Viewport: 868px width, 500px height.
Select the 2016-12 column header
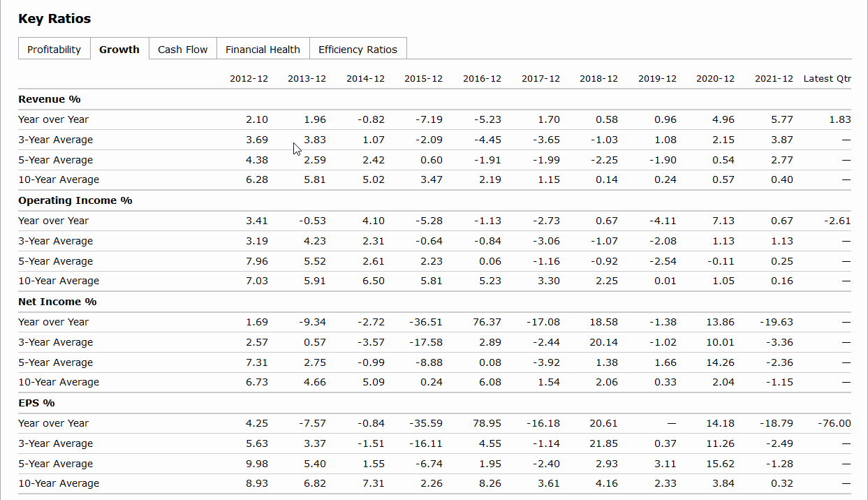tap(482, 79)
